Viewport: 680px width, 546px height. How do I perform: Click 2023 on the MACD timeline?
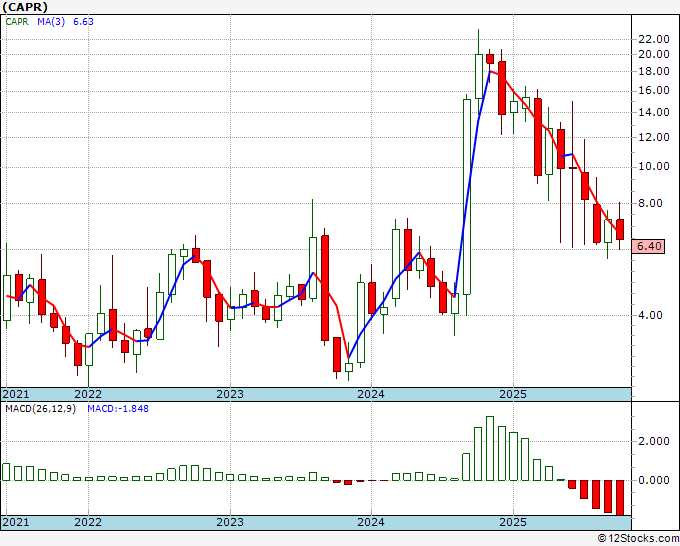click(x=230, y=522)
